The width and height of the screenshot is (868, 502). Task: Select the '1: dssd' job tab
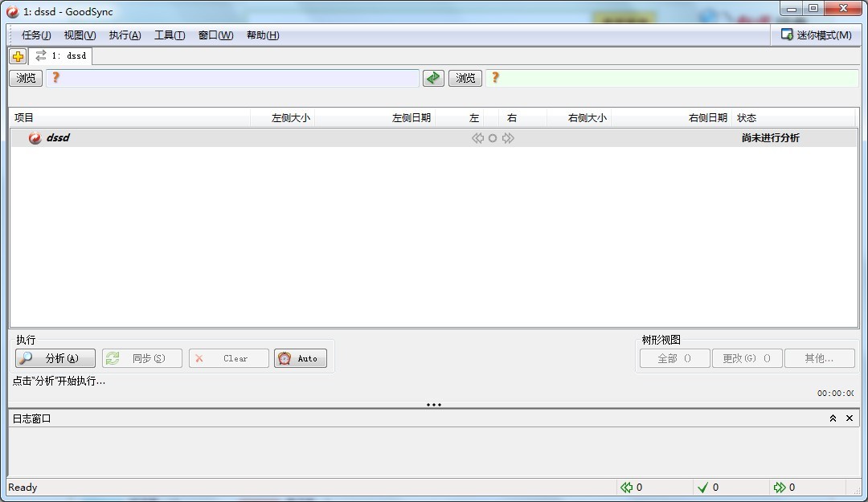click(61, 56)
